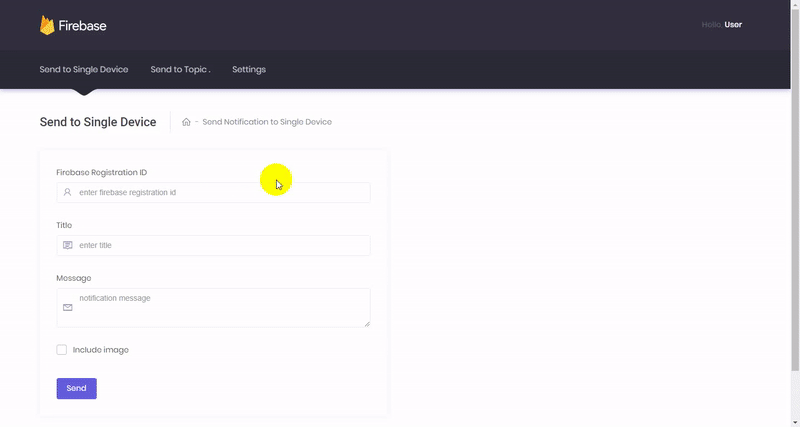Click the Include image label text
Screen dimensions: 800x427
(101, 350)
